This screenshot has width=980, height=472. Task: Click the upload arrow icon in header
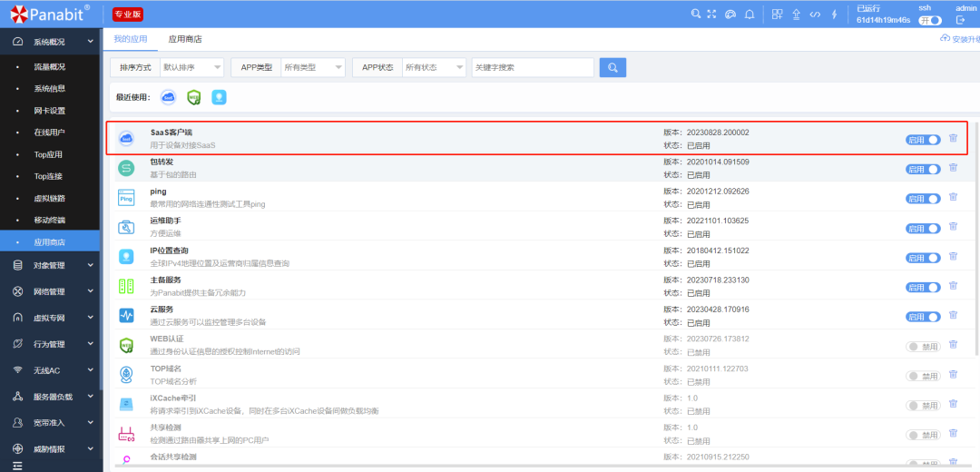click(797, 15)
